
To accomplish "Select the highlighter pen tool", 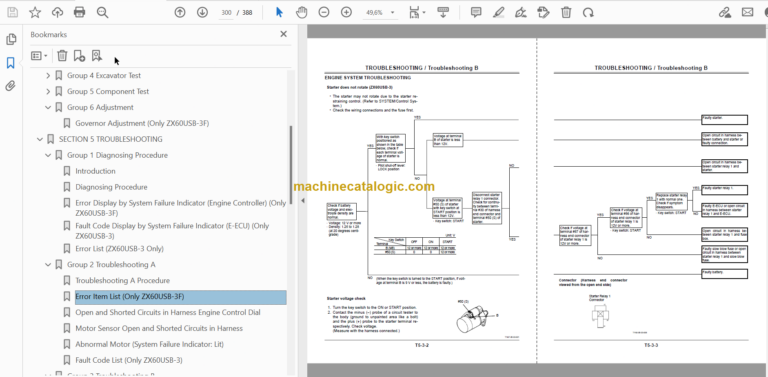I will pos(499,12).
